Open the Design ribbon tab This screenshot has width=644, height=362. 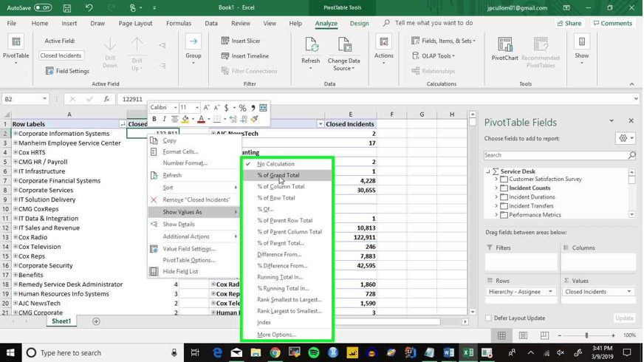[x=359, y=24]
